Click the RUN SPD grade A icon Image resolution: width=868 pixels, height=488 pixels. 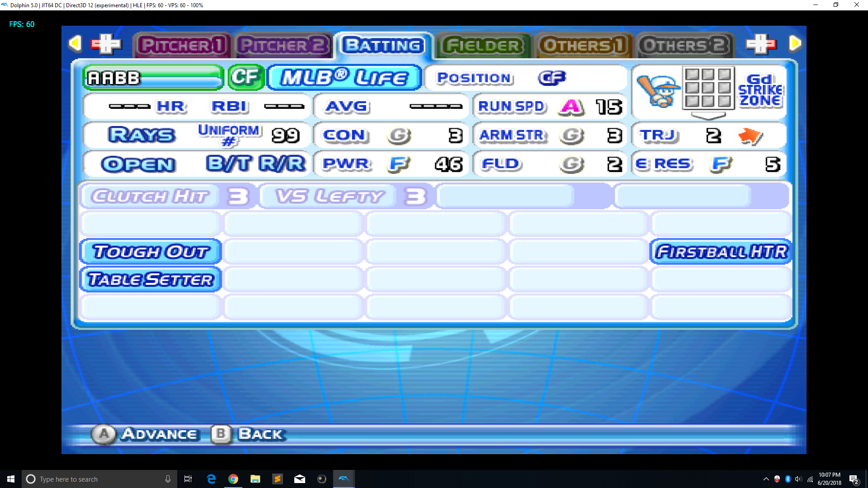point(571,107)
